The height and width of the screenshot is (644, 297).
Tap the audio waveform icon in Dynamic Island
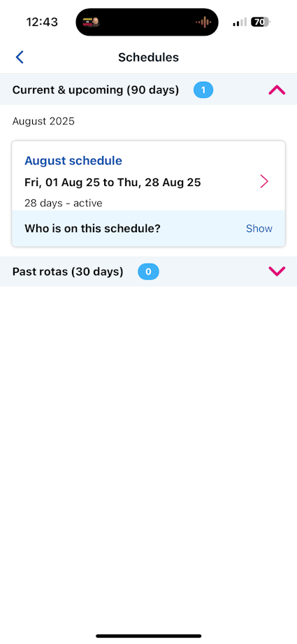(203, 22)
